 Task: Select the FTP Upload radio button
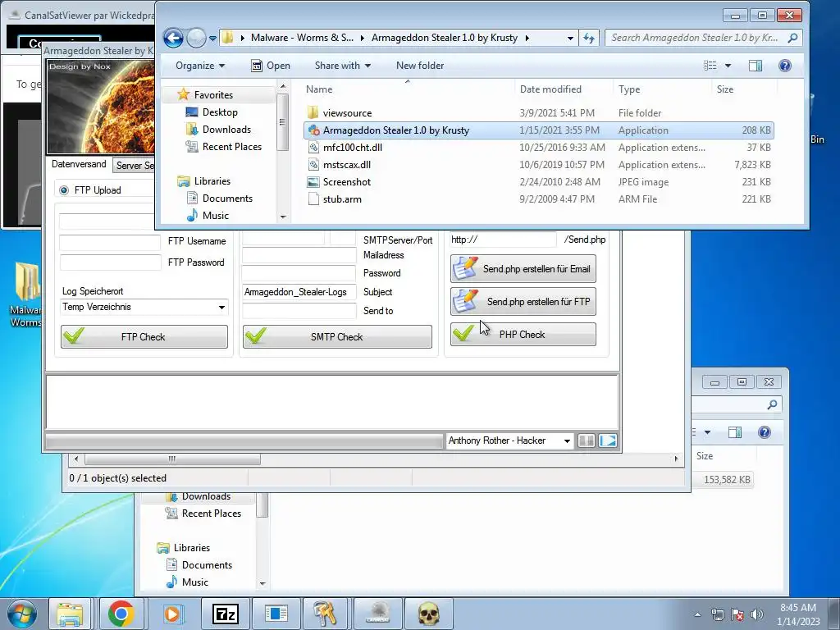click(x=64, y=190)
